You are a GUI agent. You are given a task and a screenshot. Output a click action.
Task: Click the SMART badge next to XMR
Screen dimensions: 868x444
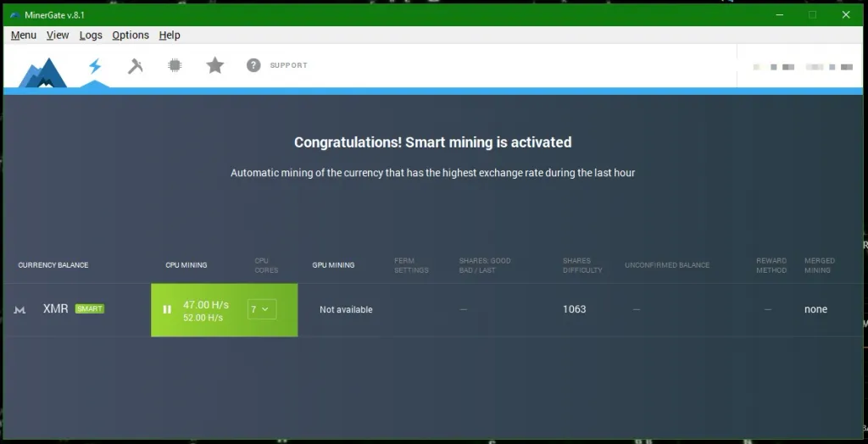90,308
